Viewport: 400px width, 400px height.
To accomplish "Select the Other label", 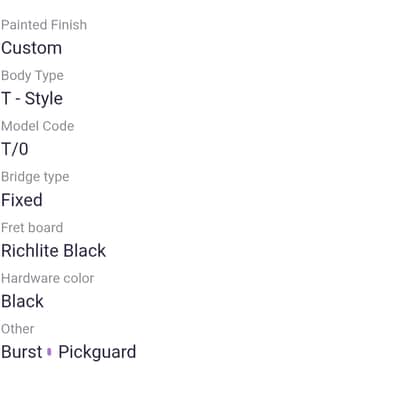I will (18, 329).
